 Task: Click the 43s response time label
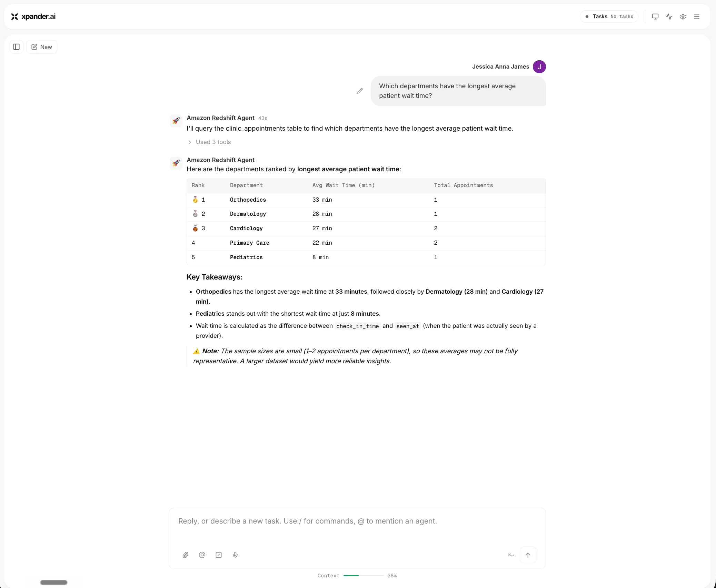point(263,118)
